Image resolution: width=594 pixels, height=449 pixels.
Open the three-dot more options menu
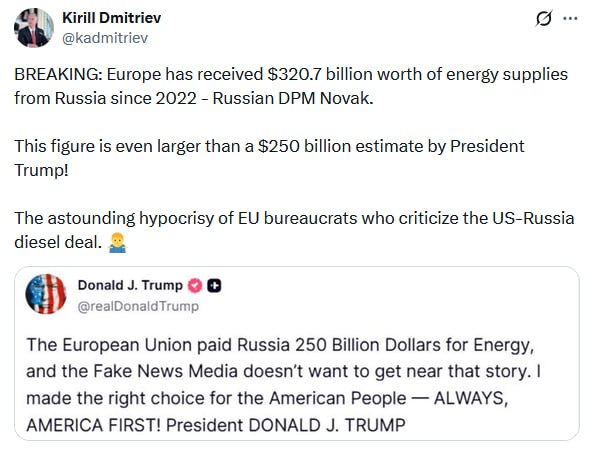click(x=570, y=18)
